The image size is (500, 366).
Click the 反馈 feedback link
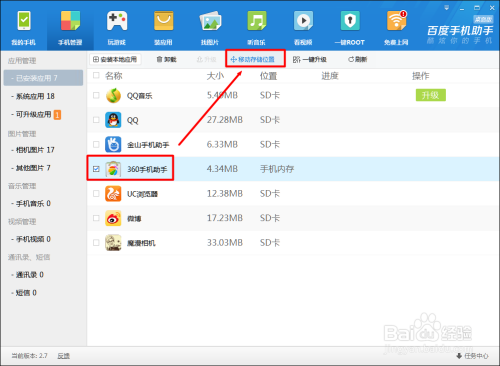(63, 356)
